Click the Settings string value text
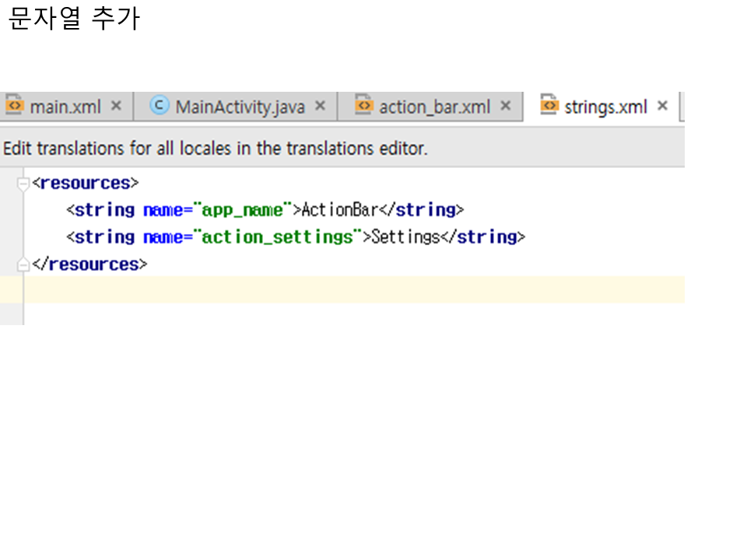The image size is (747, 560). (x=405, y=237)
